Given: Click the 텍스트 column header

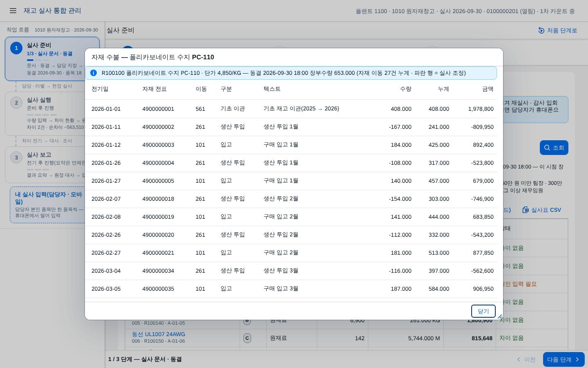Looking at the screenshot, I should [272, 89].
